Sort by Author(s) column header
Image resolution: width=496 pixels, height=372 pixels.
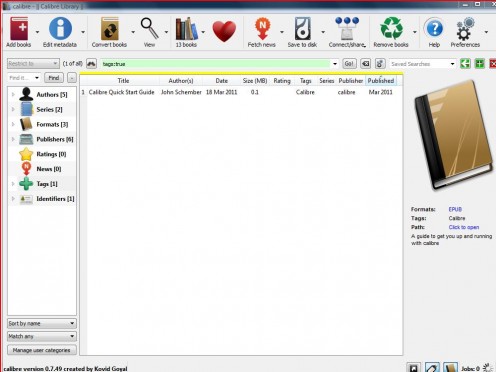181,81
